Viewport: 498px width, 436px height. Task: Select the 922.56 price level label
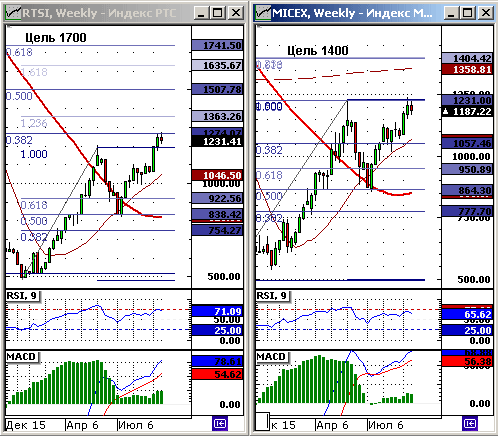tap(217, 198)
